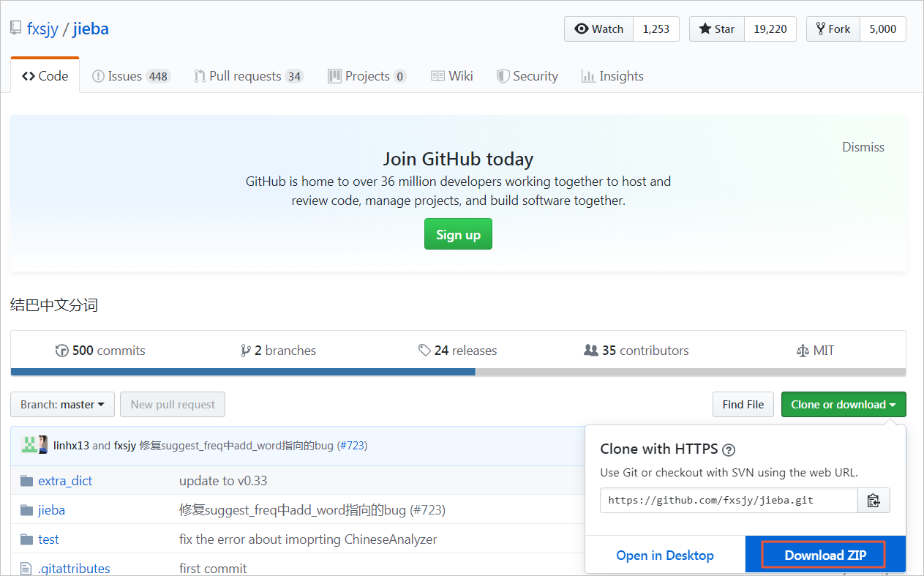
Task: Click the extra_dict folder icon
Action: click(x=27, y=481)
